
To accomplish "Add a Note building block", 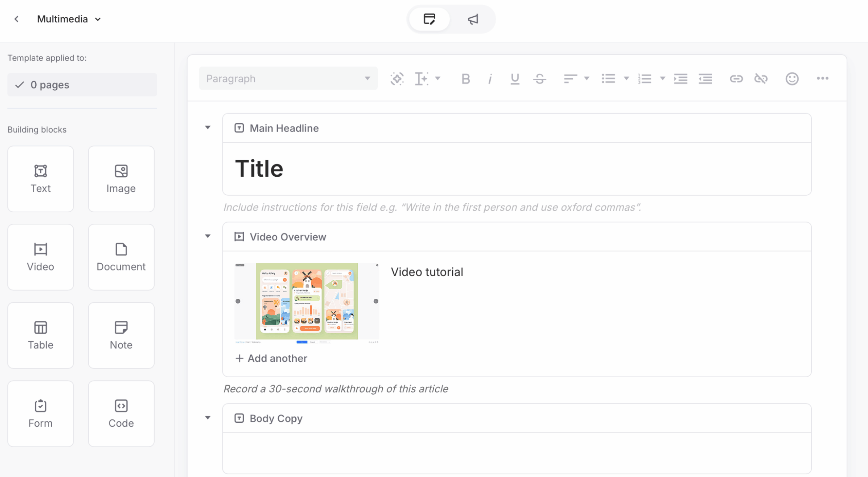I will (x=121, y=336).
